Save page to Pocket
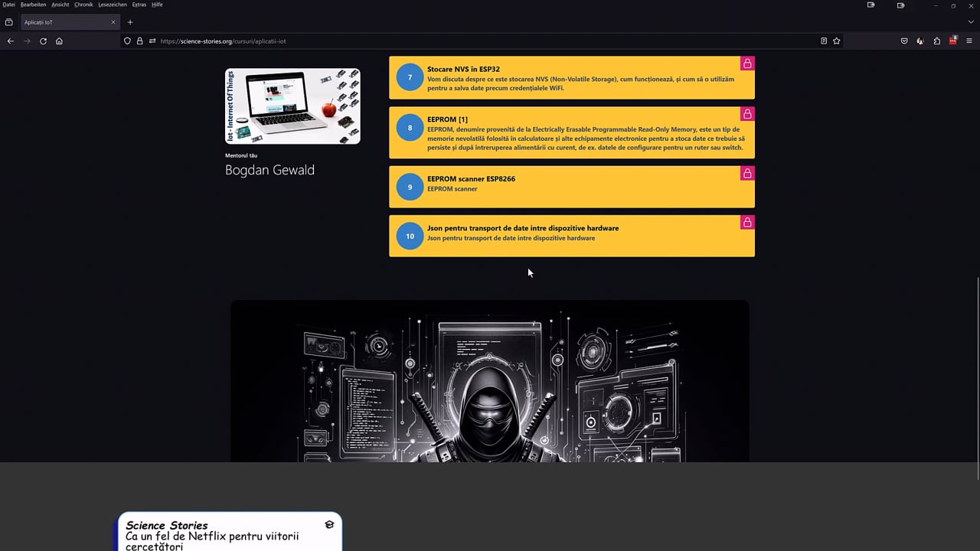 tap(904, 41)
